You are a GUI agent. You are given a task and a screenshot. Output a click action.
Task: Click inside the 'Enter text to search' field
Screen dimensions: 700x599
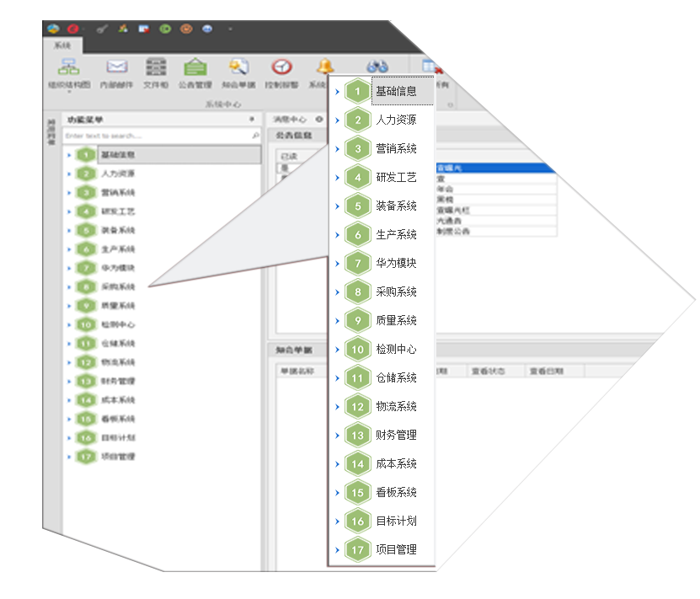pos(156,135)
